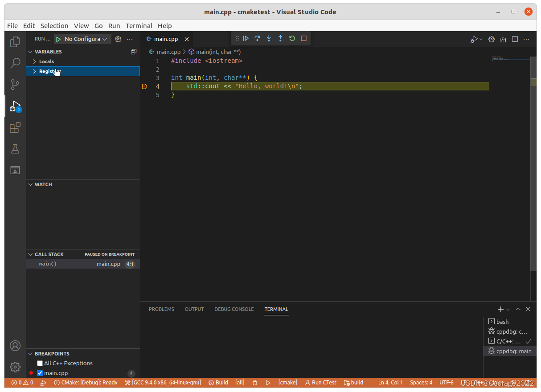This screenshot has width=541, height=392.
Task: Toggle All C++ Exceptions breakpoint checkbox
Action: [x=40, y=363]
